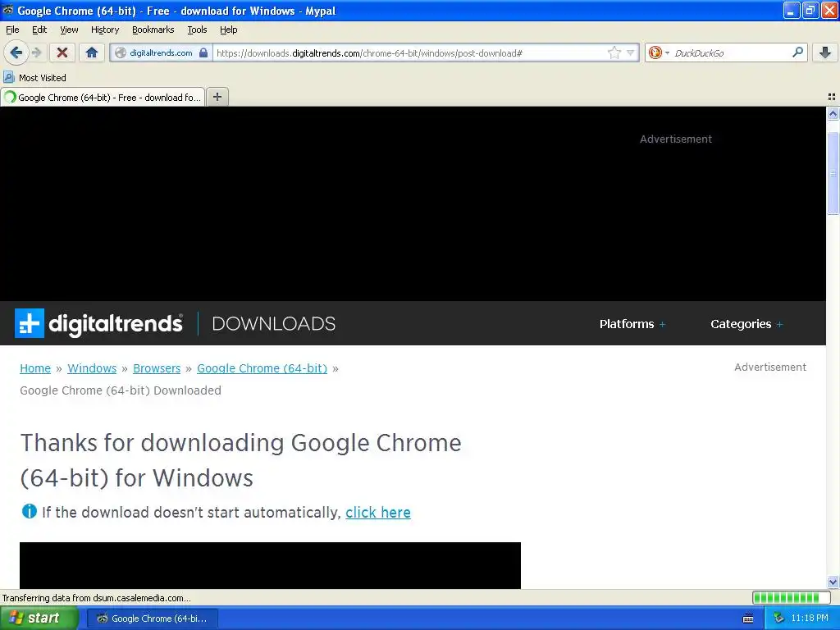
Task: Click the green page loading progress bar
Action: [790, 598]
